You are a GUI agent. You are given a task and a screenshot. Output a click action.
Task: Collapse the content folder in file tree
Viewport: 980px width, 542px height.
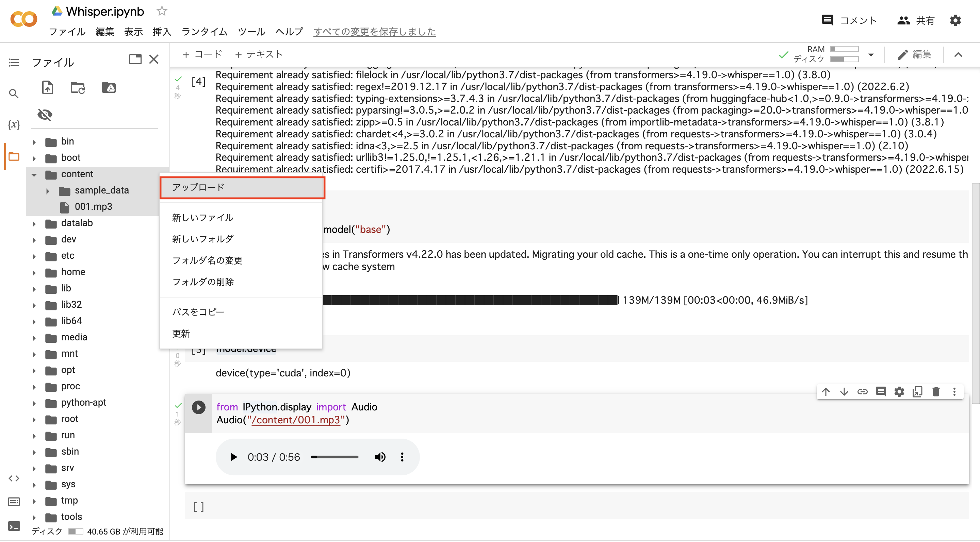34,175
